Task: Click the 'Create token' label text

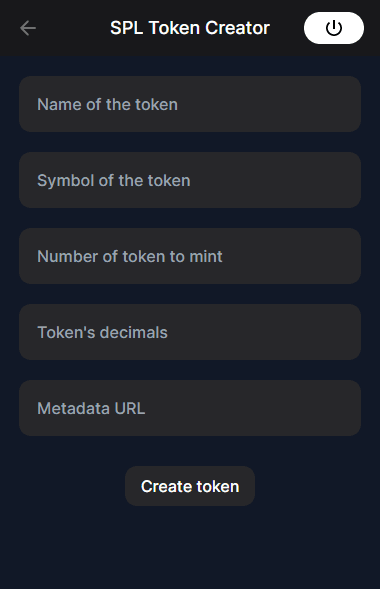Action: click(190, 486)
